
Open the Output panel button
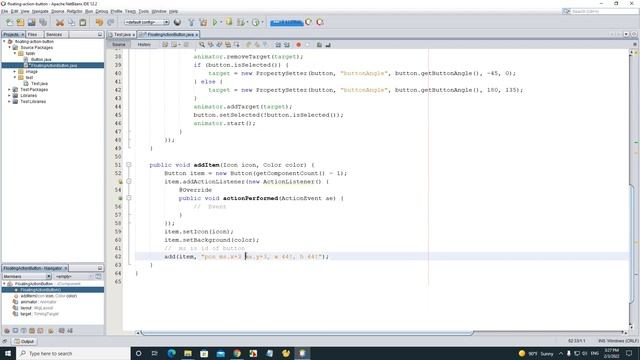tap(24, 341)
